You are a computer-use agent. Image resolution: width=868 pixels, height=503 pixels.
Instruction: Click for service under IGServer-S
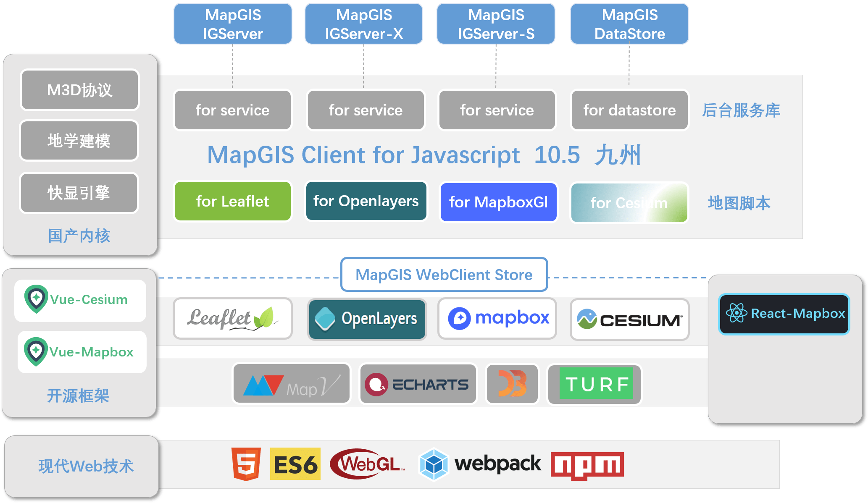[497, 110]
